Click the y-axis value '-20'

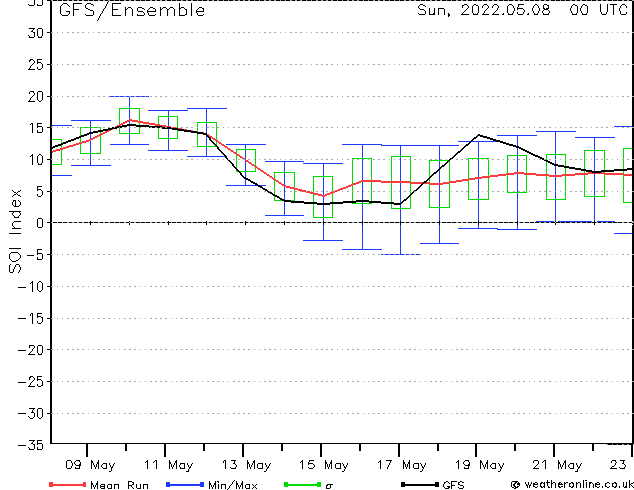click(x=31, y=350)
